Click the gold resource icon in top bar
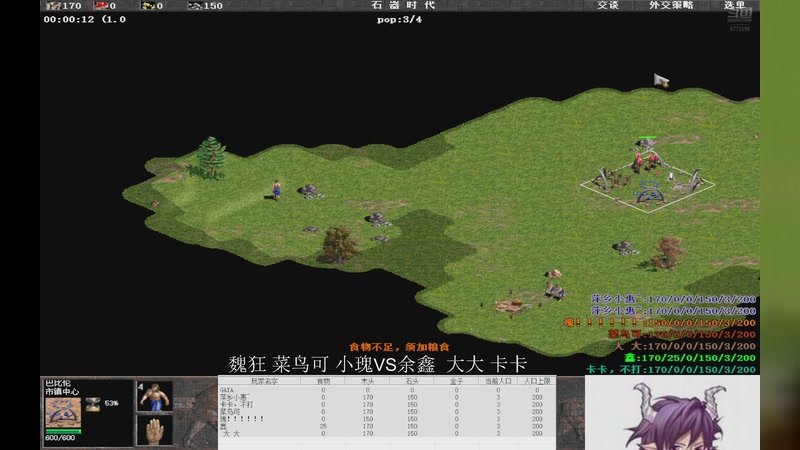This screenshot has width=800, height=450. point(148,6)
